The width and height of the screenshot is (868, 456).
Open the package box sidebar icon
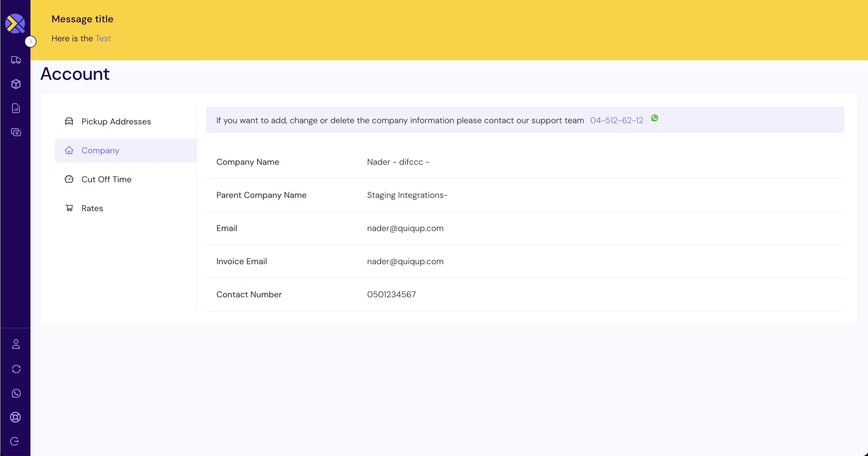[16, 84]
